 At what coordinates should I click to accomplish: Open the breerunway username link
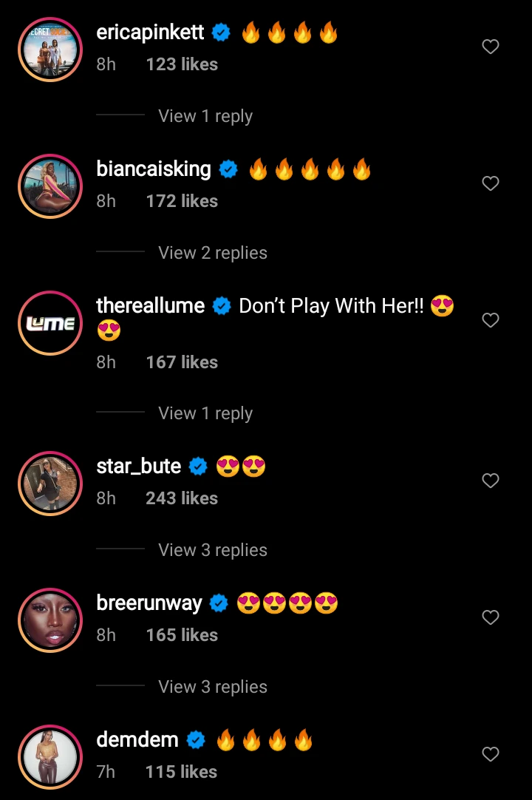click(x=149, y=603)
